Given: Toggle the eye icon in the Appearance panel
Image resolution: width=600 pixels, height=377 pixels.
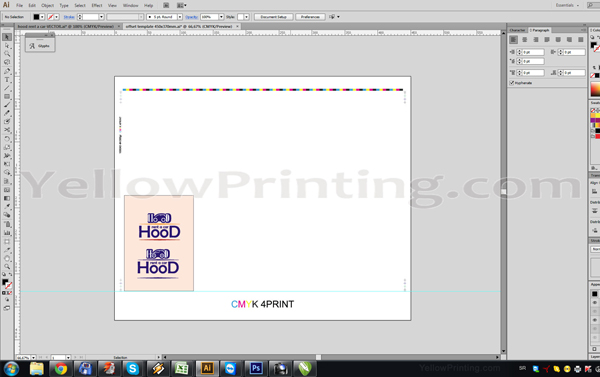Looking at the screenshot, I should 595,302.
